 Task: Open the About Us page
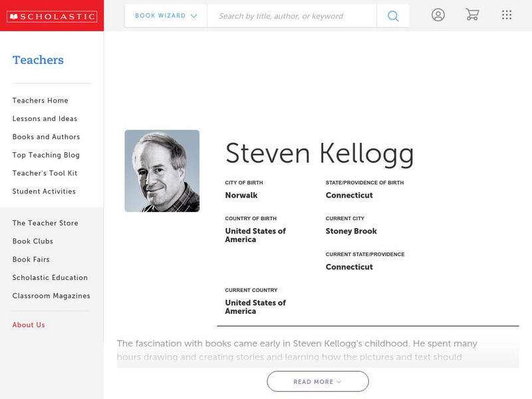[29, 325]
